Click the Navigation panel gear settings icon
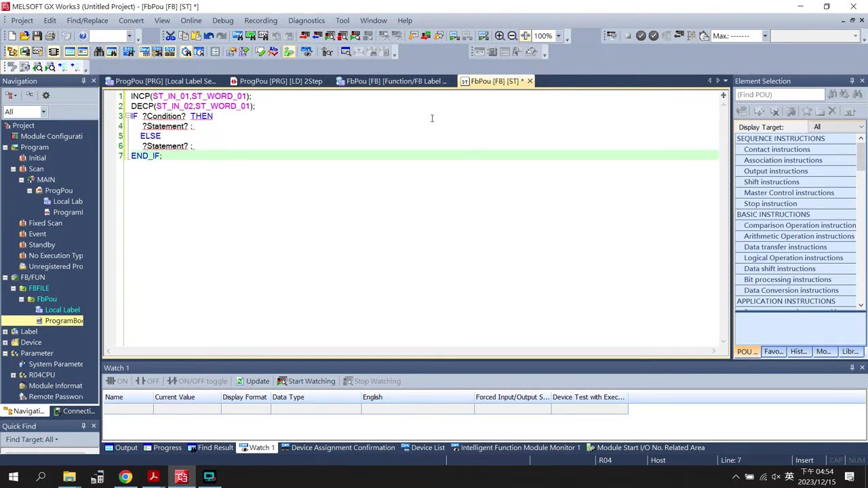Image resolution: width=868 pixels, height=488 pixels. (x=45, y=96)
